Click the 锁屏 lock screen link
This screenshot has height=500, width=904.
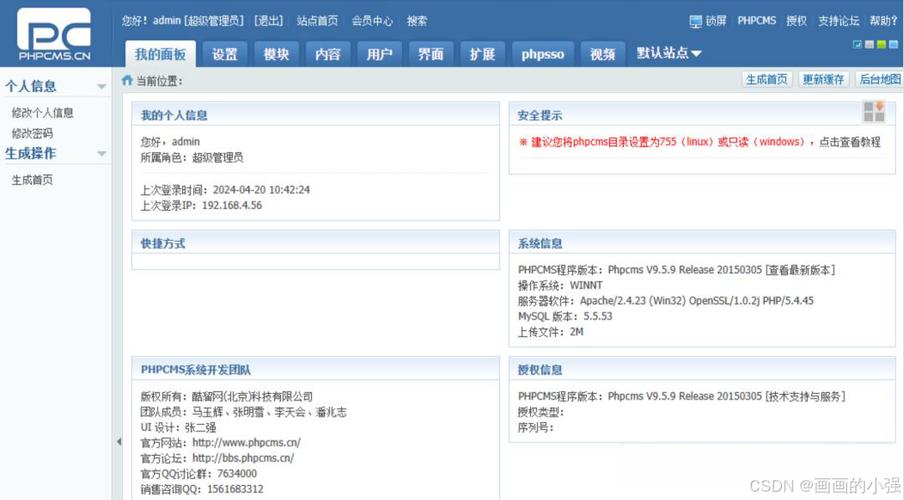(x=716, y=21)
